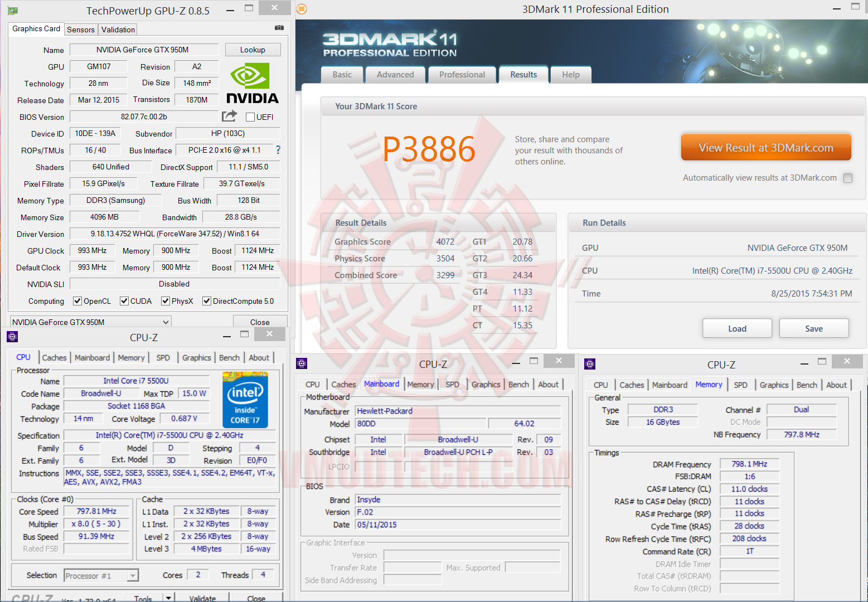Take a screenshot with GPU-Z camera icon
This screenshot has height=602, width=868.
tap(279, 28)
